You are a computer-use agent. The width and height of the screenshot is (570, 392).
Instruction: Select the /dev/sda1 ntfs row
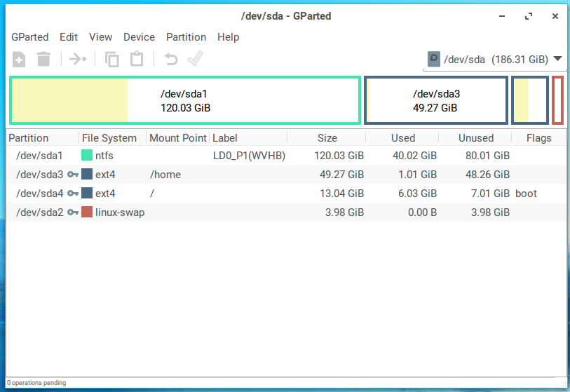[x=280, y=156]
